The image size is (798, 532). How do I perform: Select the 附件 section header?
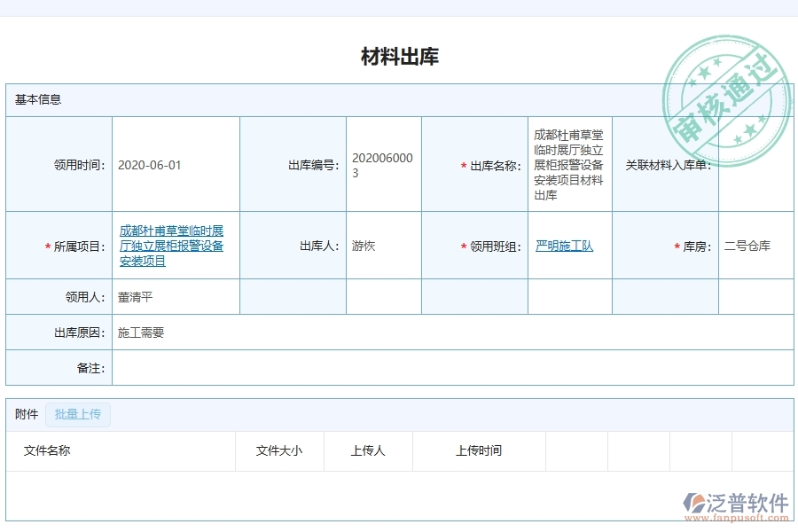(25, 414)
